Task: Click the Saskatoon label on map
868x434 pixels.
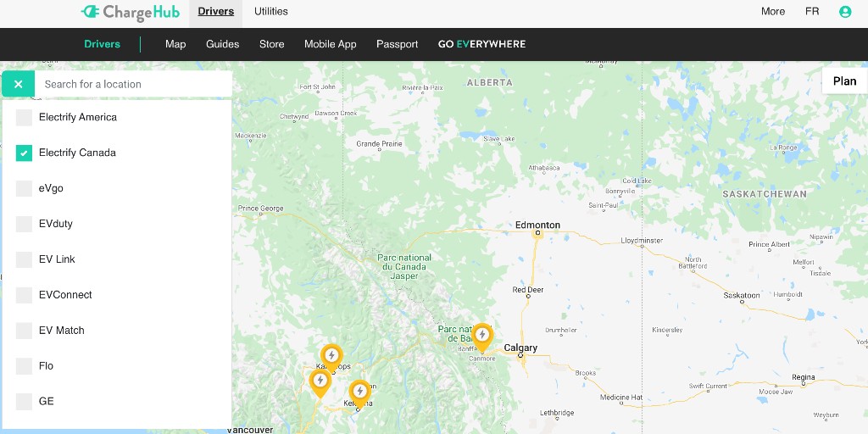Action: (x=742, y=295)
